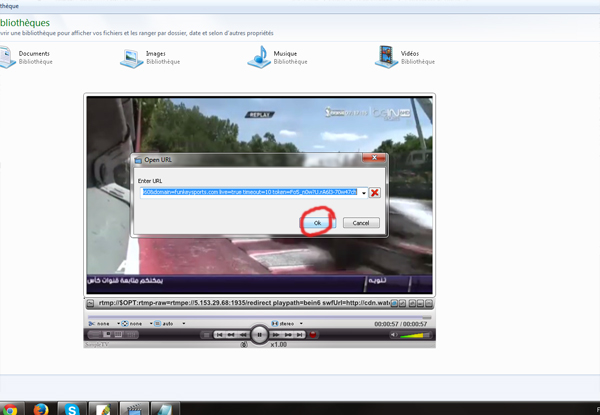The width and height of the screenshot is (600, 415).
Task: Adjust the volume level bar
Action: (x=415, y=335)
